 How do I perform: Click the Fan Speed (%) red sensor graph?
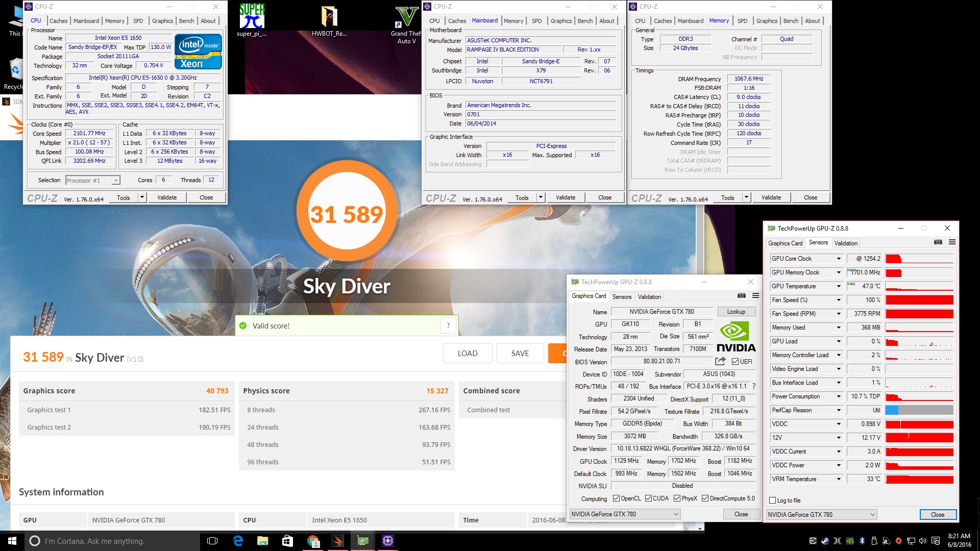(919, 300)
